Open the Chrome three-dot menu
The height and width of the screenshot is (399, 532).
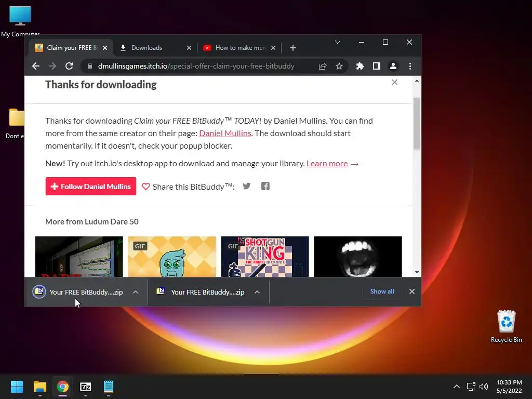[410, 66]
